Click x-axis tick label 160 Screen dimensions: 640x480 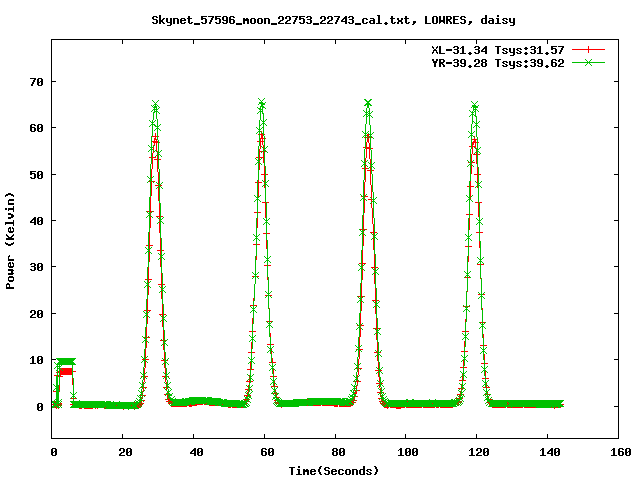tap(621, 452)
